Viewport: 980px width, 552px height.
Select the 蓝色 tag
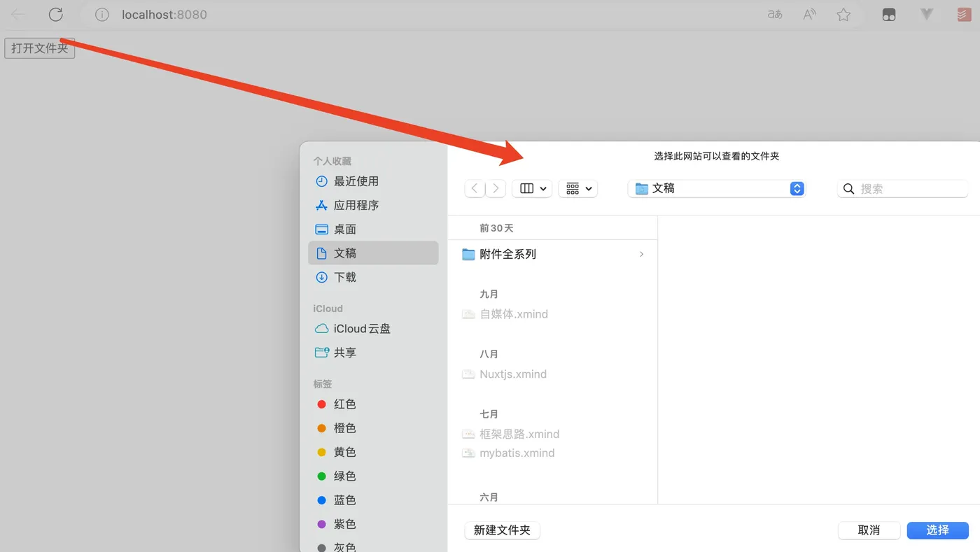(x=373, y=500)
